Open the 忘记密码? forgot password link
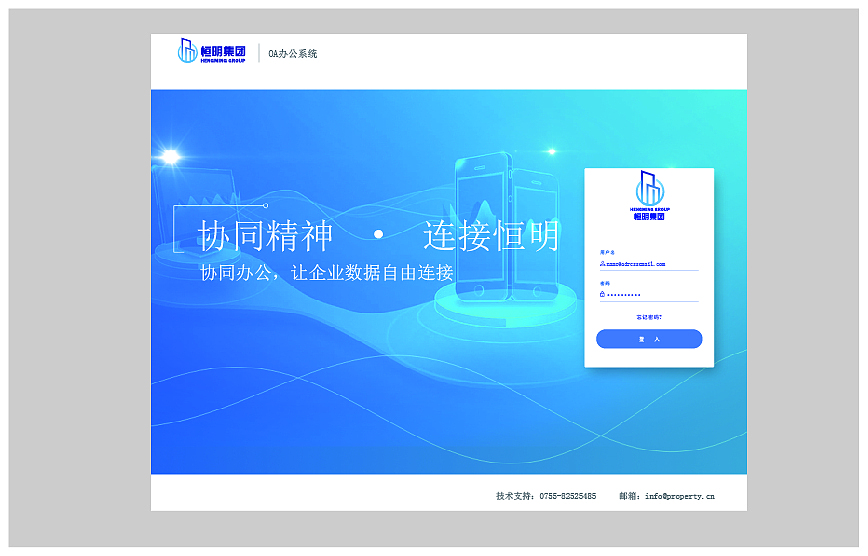868x556 pixels. point(649,317)
